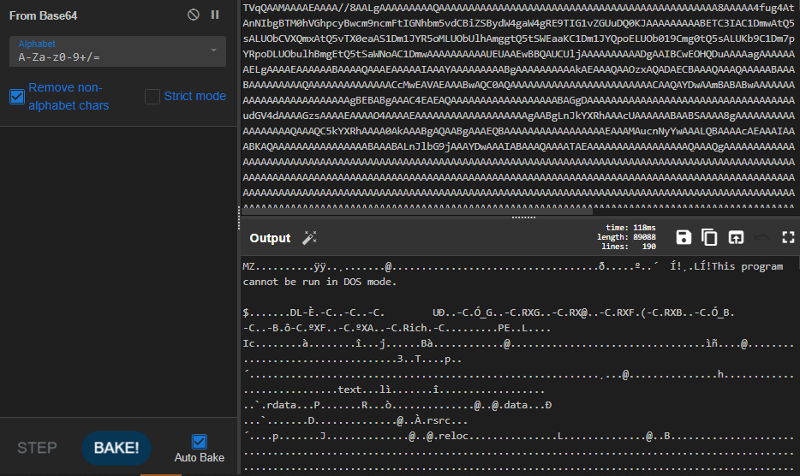Click the recipe panel vertical resize handle
This screenshot has height=476, width=800.
[239, 218]
